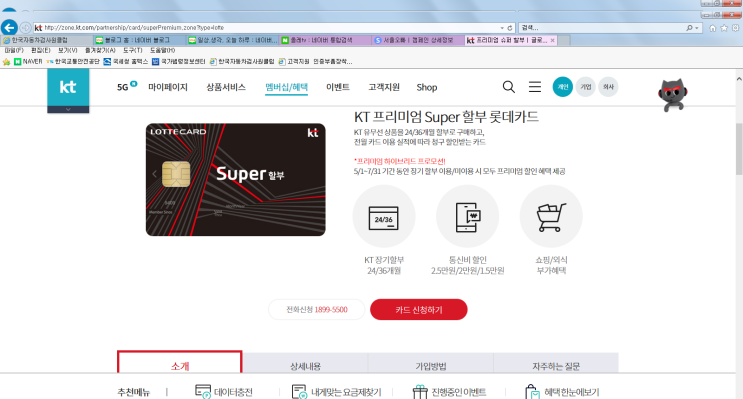Open the 고객지원 인증부품장착 bookmark
The height and width of the screenshot is (399, 743).
pos(316,62)
